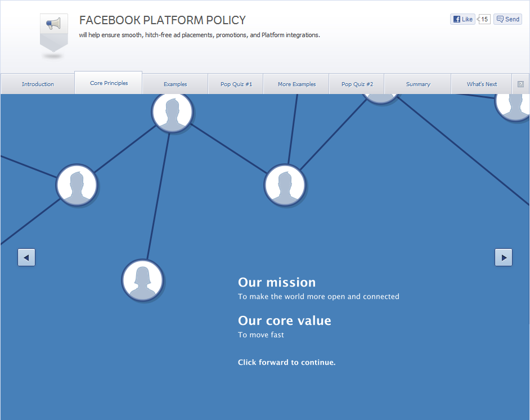Select the Core Principles tab
Screen dimensions: 530x420
(109, 83)
